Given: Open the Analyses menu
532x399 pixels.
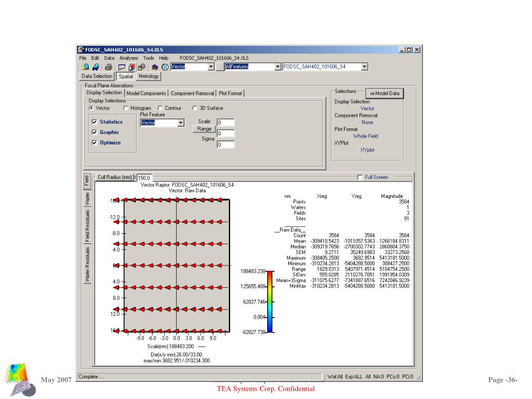Looking at the screenshot, I should click(x=129, y=58).
